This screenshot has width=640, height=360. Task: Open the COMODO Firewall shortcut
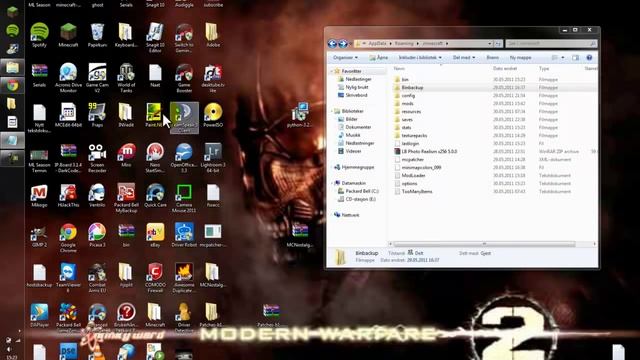point(155,278)
